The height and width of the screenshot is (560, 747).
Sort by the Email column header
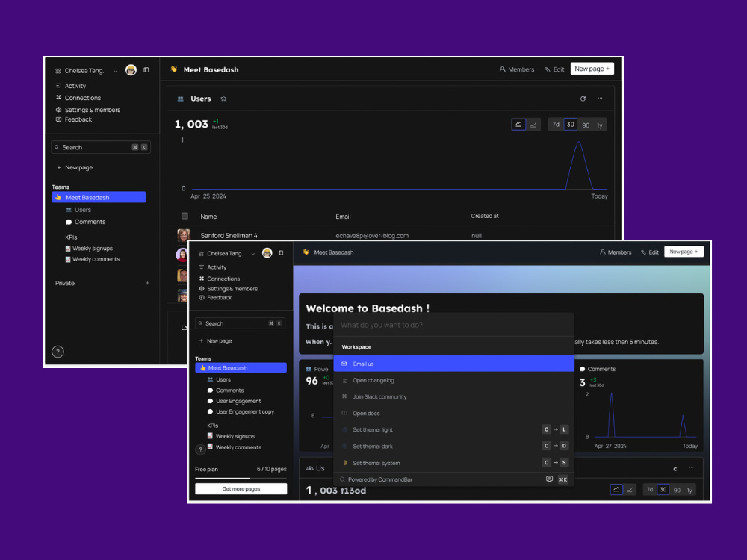(x=343, y=217)
